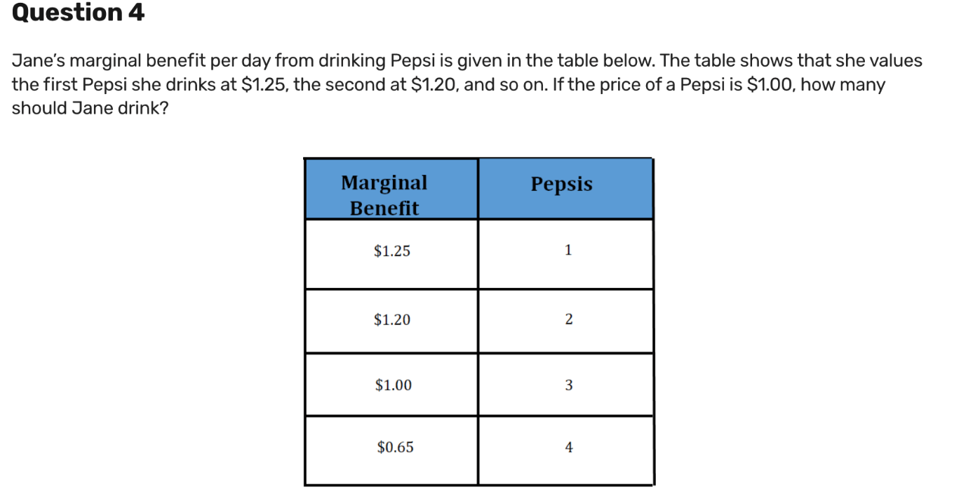Screen dimensions: 980x502
Task: Click the Marginal Benefit column header
Action: click(391, 189)
